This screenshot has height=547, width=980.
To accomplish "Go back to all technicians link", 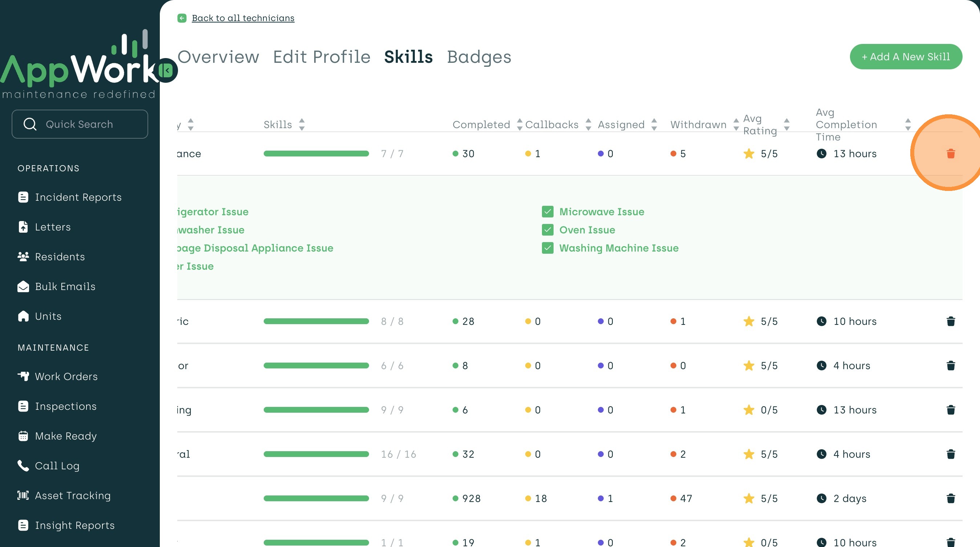I will [243, 18].
